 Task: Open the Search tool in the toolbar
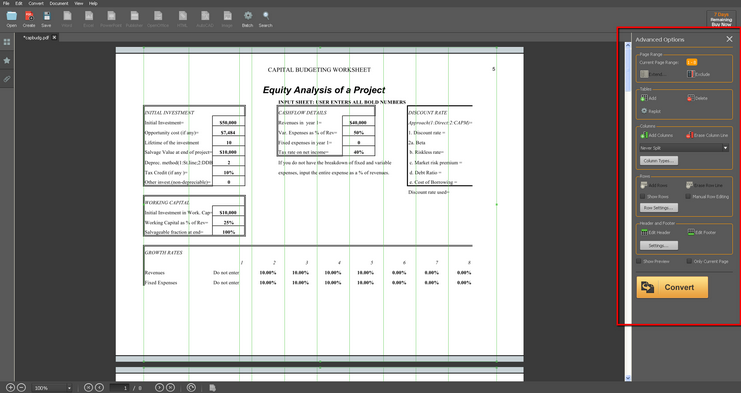(266, 19)
